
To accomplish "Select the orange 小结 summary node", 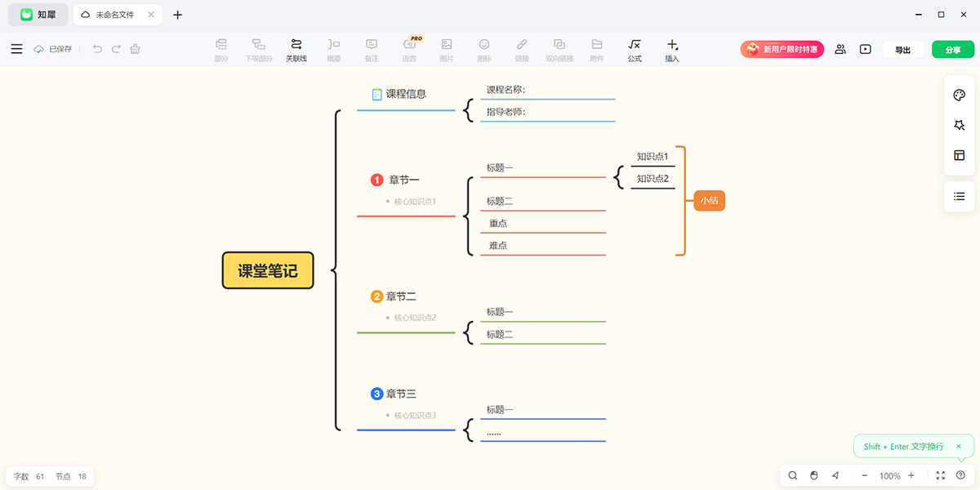I will click(709, 201).
